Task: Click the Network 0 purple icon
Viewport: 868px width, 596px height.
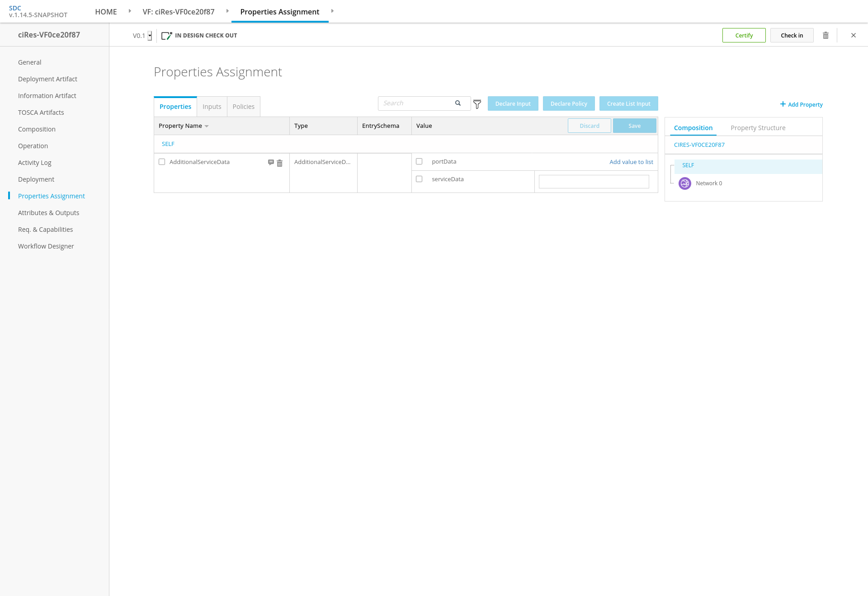Action: pos(684,183)
